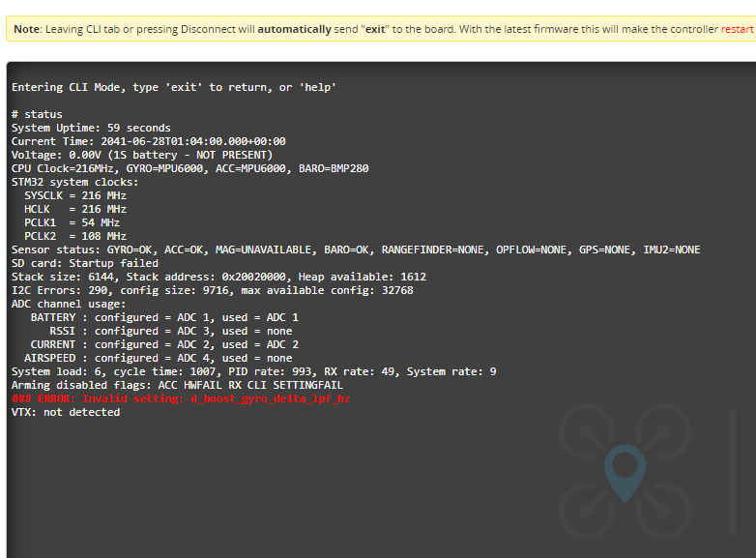Select the 'BATTERY : configured = ADC 1' row
Viewport: 756px width, 558px height.
(164, 317)
